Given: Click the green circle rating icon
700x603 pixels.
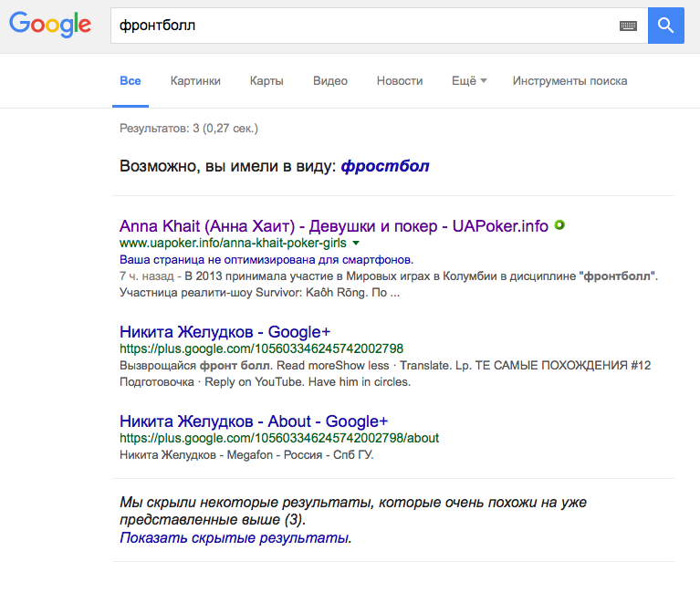Looking at the screenshot, I should tap(559, 225).
